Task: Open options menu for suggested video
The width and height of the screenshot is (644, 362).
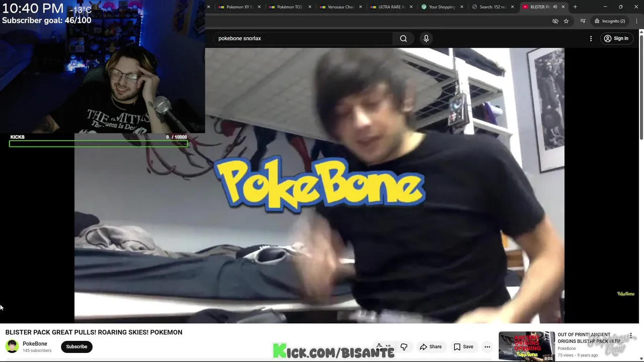Action: click(x=630, y=336)
